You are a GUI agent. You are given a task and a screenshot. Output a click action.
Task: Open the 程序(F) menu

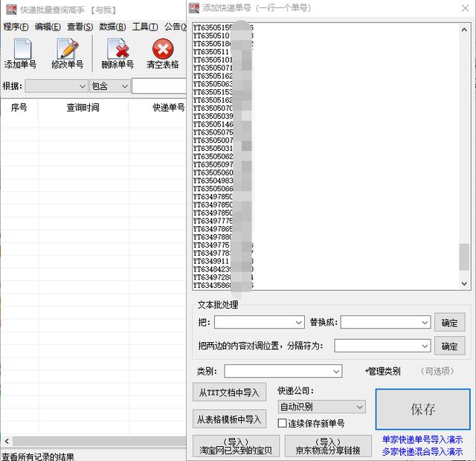16,27
